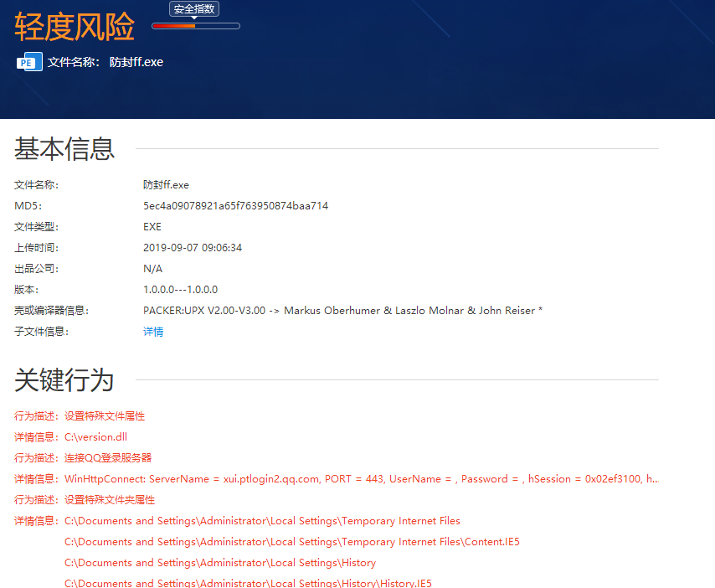The image size is (715, 588).
Task: Select the MD5 hash value 5ec4a09078921a65f763950874baa714
Action: coord(236,206)
